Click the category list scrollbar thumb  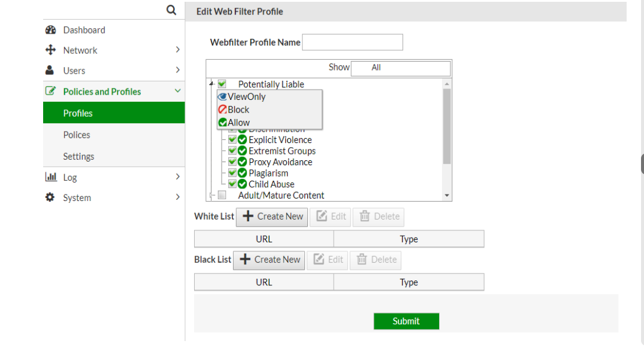point(447,126)
